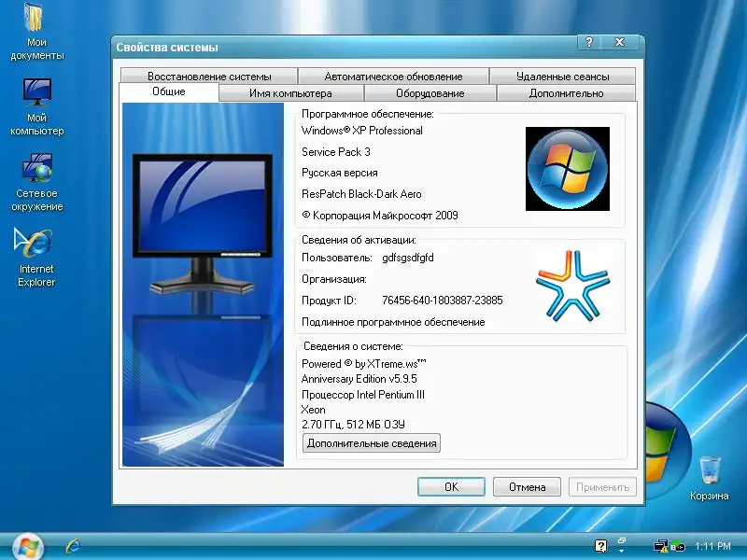The image size is (747, 560).
Task: Click the Отмена button
Action: [x=527, y=486]
